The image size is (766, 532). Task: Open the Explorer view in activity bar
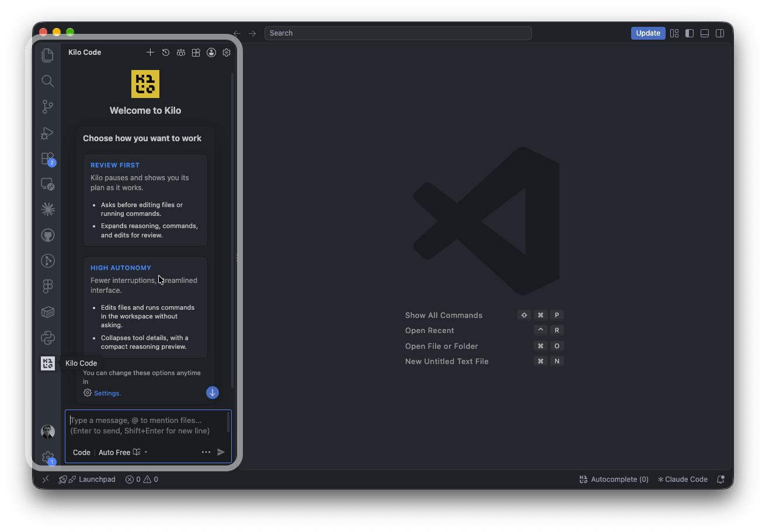(x=48, y=55)
